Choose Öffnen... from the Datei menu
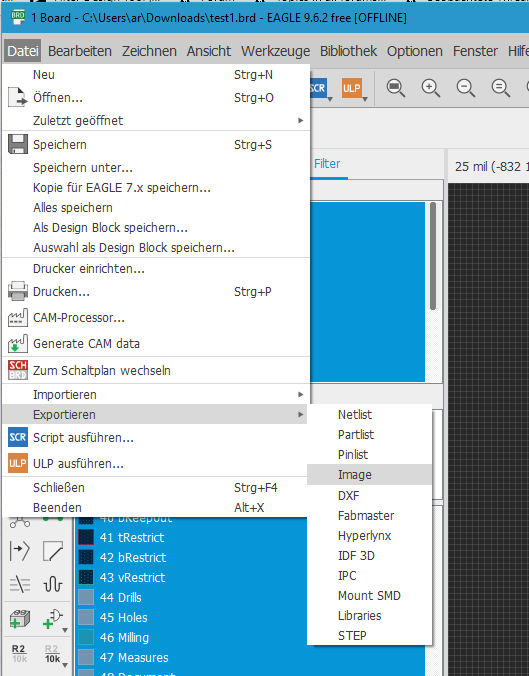This screenshot has width=529, height=676. pos(156,97)
